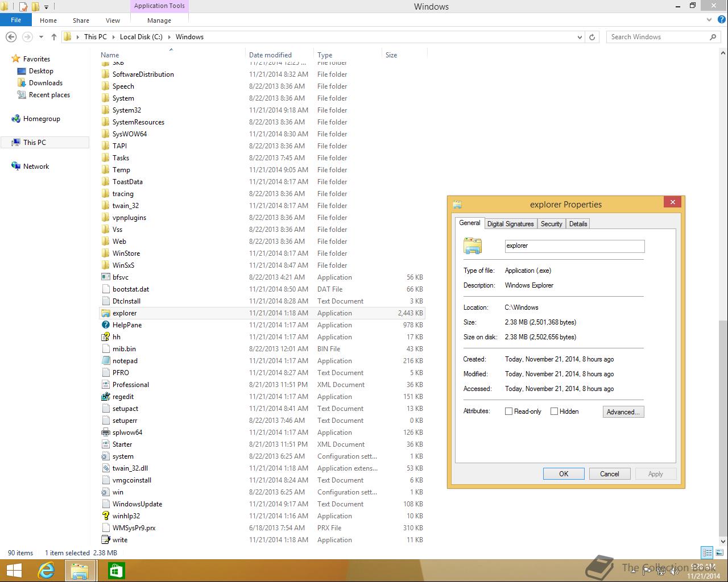728x582 pixels.
Task: Click the Search magnifier icon
Action: click(713, 37)
